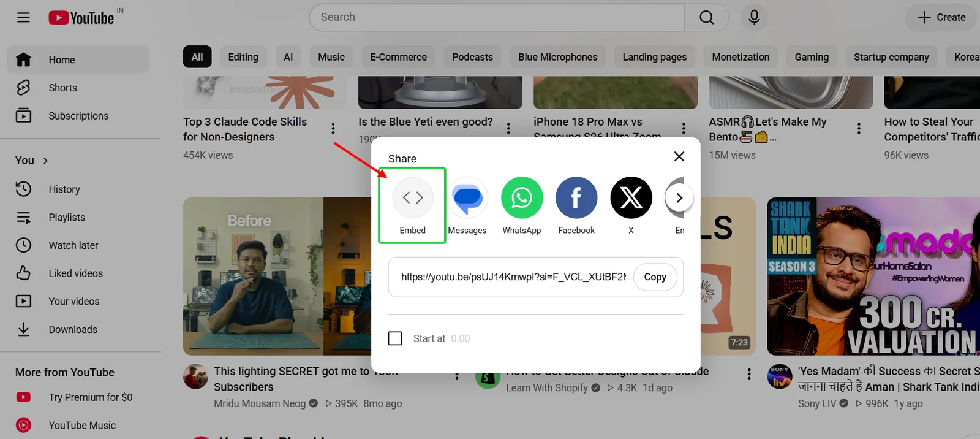Viewport: 980px width, 439px height.
Task: Select the Gaming filter chip
Action: (812, 57)
